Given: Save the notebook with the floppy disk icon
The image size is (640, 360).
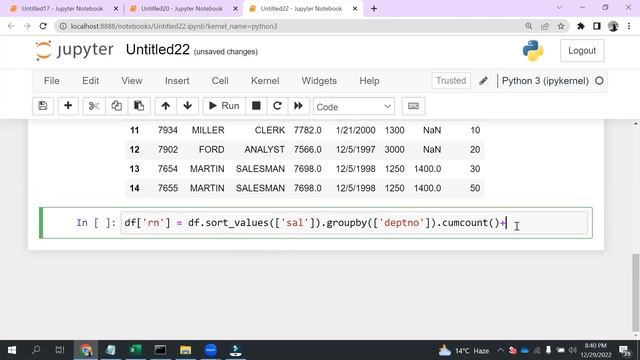Looking at the screenshot, I should point(43,106).
